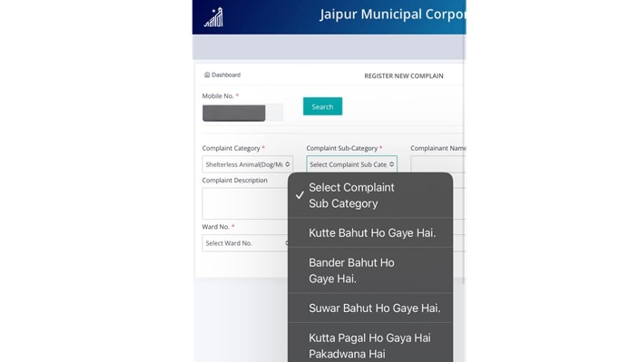Open the Dashboard link
644x362 pixels.
coord(226,75)
